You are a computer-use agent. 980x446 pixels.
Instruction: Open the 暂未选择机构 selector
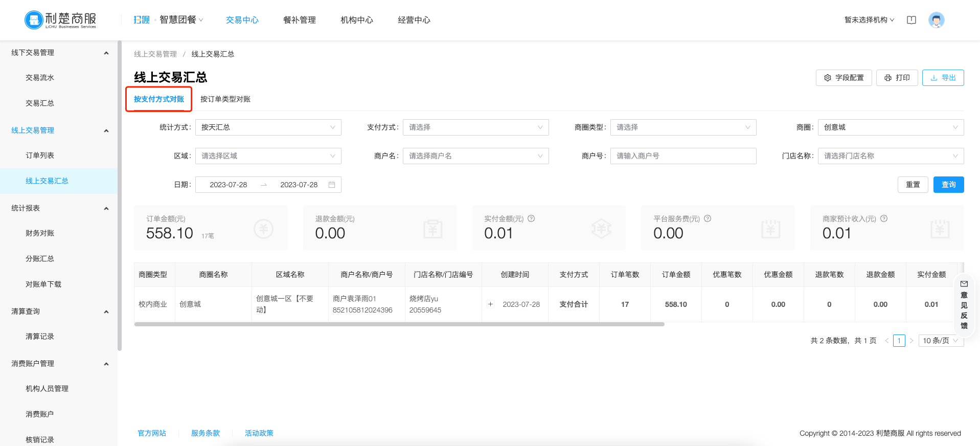coord(869,20)
